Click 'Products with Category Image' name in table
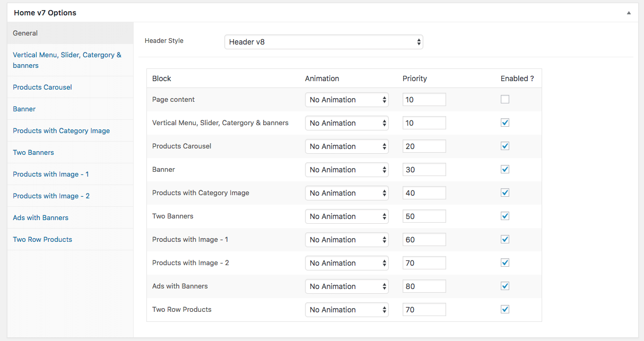Image resolution: width=644 pixels, height=341 pixels. [201, 193]
